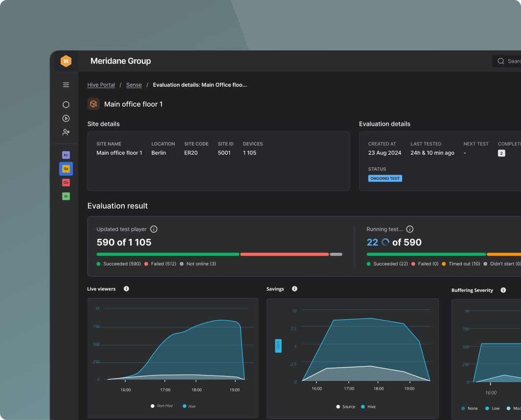
Task: Click the 1 105 devices value
Action: (x=249, y=153)
